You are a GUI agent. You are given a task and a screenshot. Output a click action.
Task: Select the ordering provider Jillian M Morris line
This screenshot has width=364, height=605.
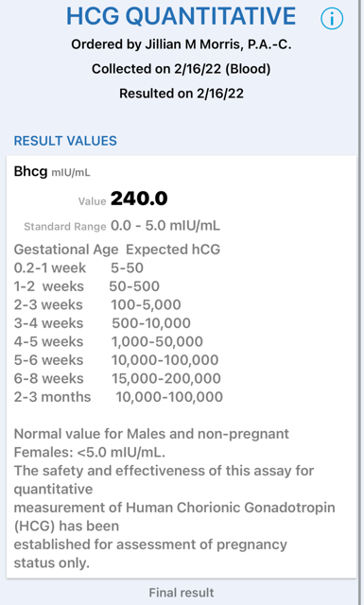point(181,44)
